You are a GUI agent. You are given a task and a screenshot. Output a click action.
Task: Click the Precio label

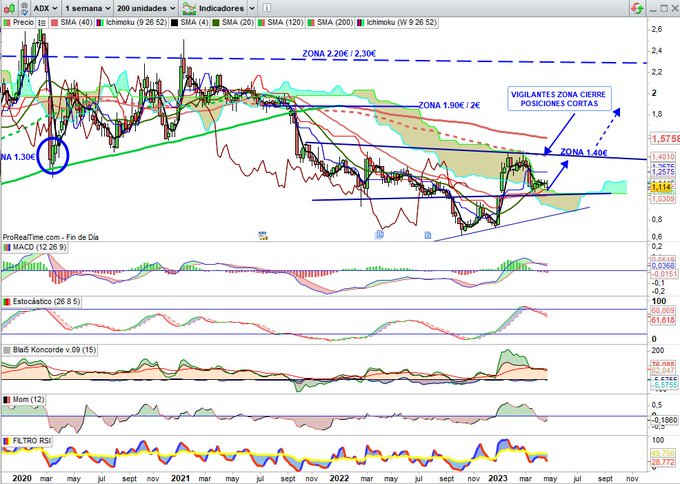click(23, 22)
